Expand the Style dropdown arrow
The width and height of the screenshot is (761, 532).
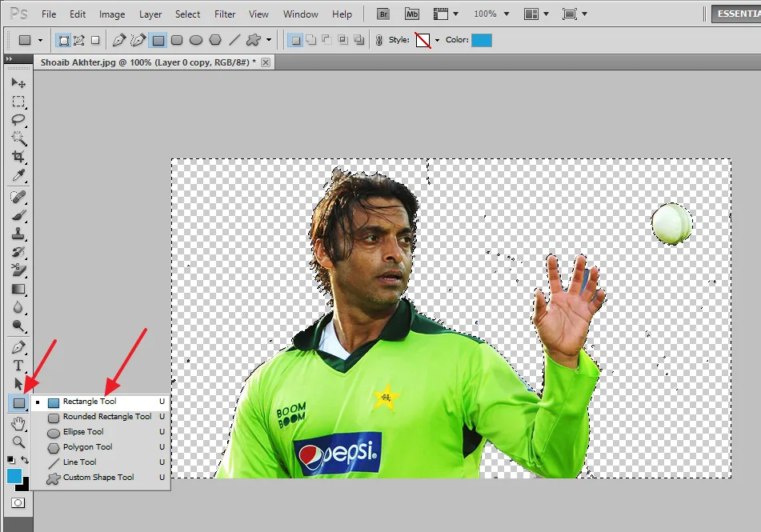pos(437,40)
